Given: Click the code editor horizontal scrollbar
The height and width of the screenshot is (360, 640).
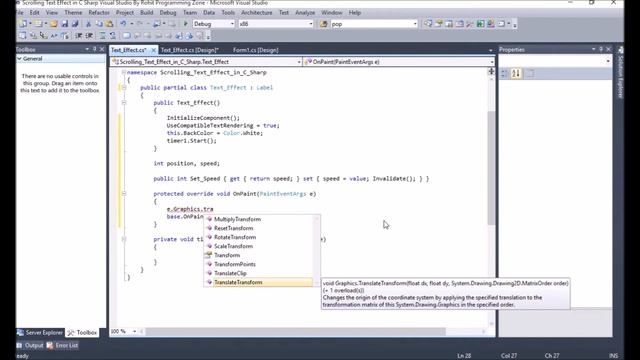Looking at the screenshot, I should 296,331.
